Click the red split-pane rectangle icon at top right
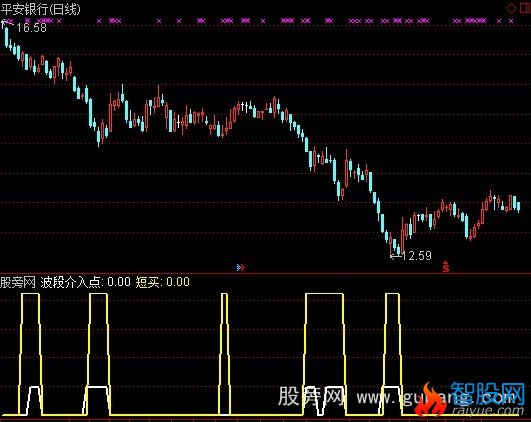This screenshot has height=422, width=531. pyautogui.click(x=525, y=8)
